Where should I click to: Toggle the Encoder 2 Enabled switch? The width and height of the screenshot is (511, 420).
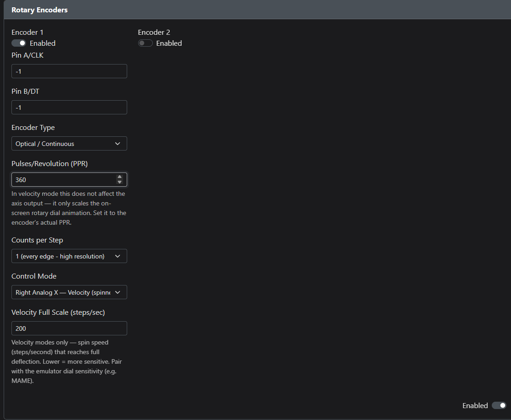[145, 43]
